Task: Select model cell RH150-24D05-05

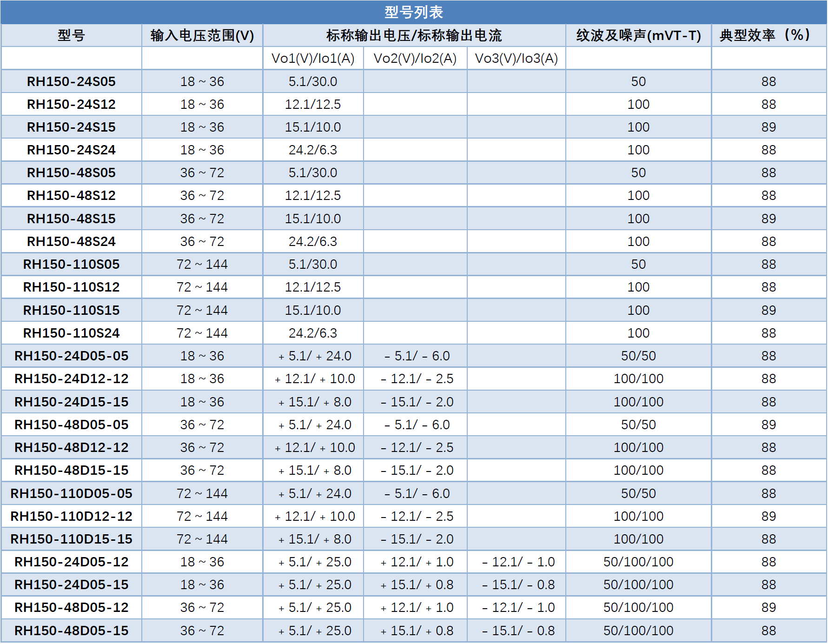Action: [71, 356]
